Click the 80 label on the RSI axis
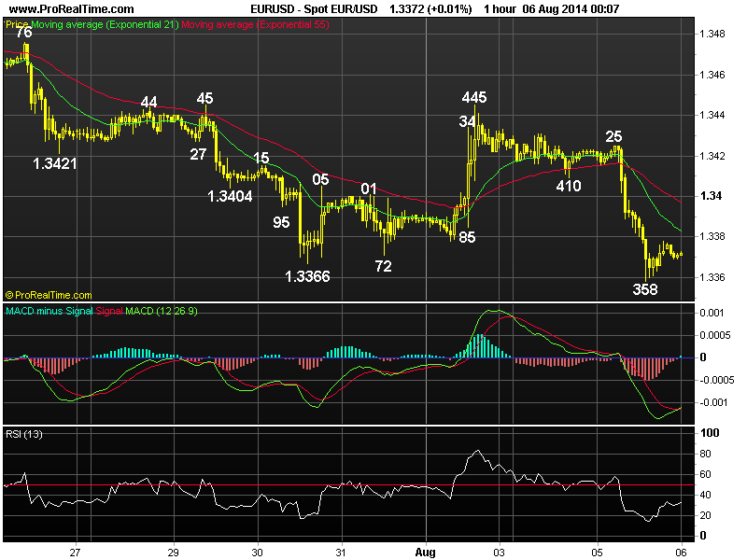Viewport: 747px width, 560px height. (x=706, y=454)
